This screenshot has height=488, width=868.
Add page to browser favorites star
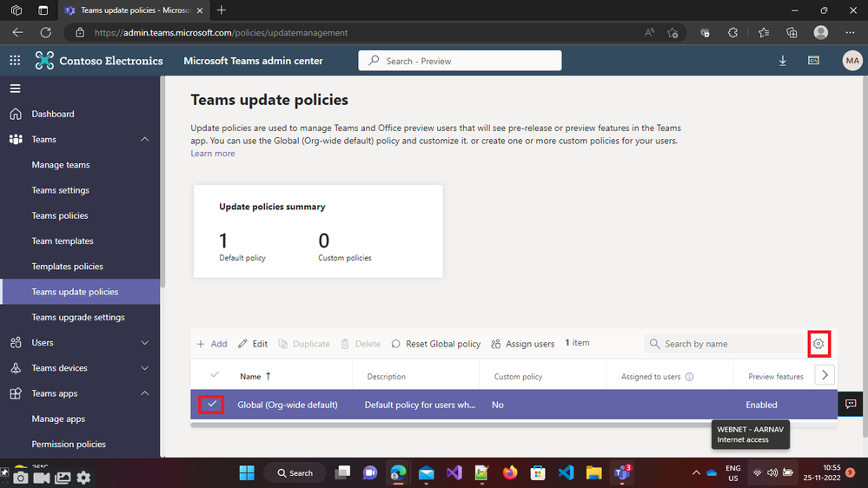673,33
